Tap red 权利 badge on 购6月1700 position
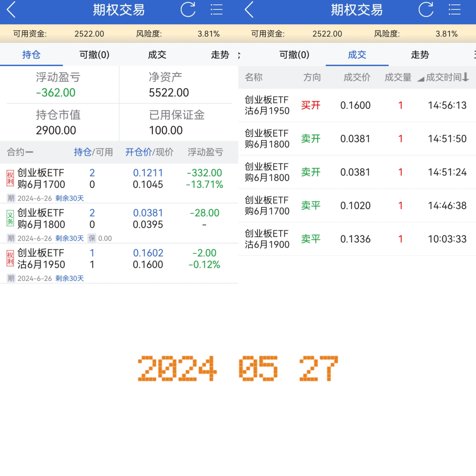This screenshot has height=476, width=476. pyautogui.click(x=10, y=178)
